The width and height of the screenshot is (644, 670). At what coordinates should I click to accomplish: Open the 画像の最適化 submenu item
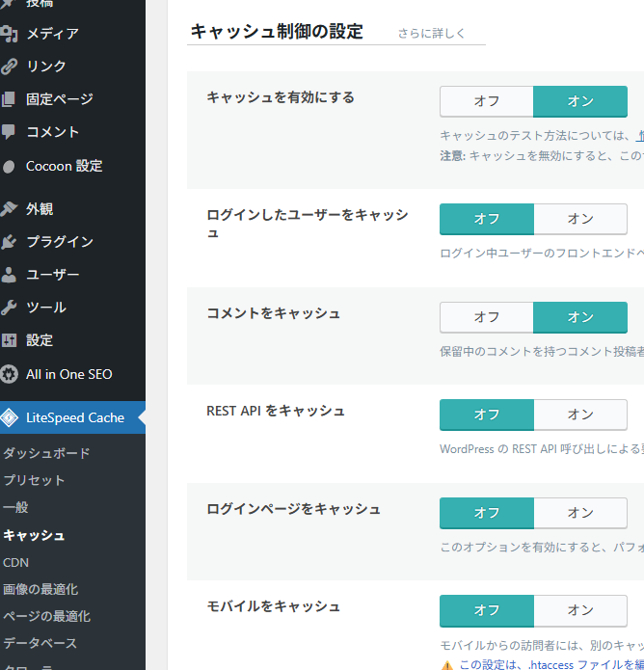point(40,589)
